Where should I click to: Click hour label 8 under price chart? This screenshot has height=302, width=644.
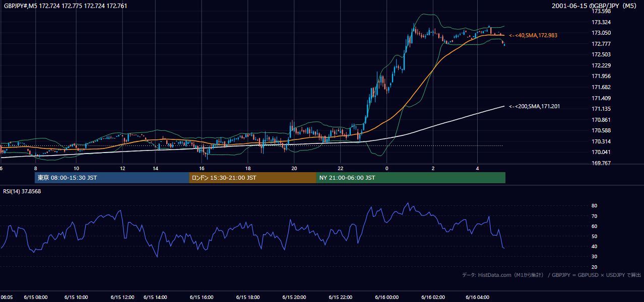35,168
